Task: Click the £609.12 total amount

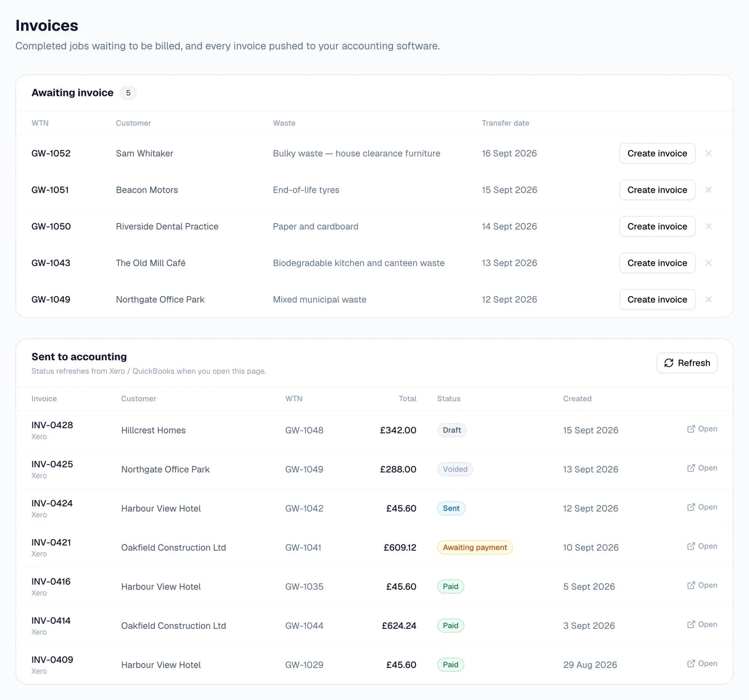Action: click(x=400, y=547)
